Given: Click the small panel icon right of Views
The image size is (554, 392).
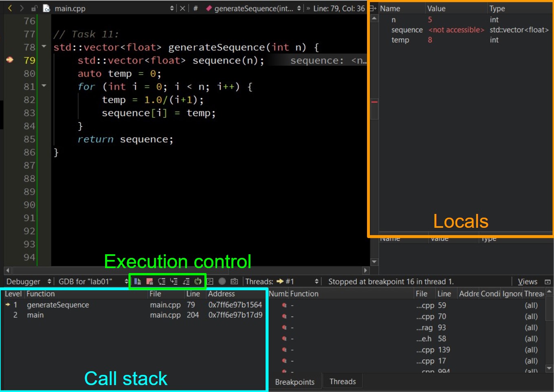Looking at the screenshot, I should 547,282.
